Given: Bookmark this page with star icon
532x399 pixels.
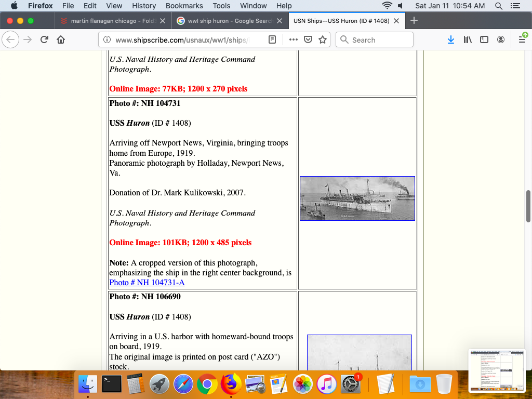Looking at the screenshot, I should tap(323, 40).
